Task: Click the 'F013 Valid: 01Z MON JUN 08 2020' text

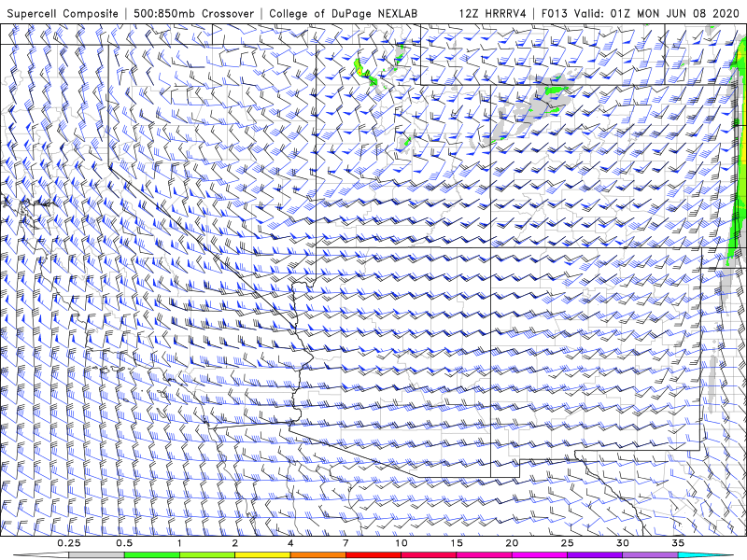Action: point(641,13)
